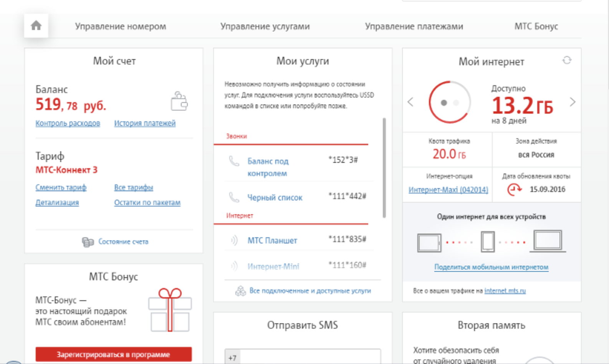
Task: Click the Отправить SMS heading
Action: tap(303, 325)
